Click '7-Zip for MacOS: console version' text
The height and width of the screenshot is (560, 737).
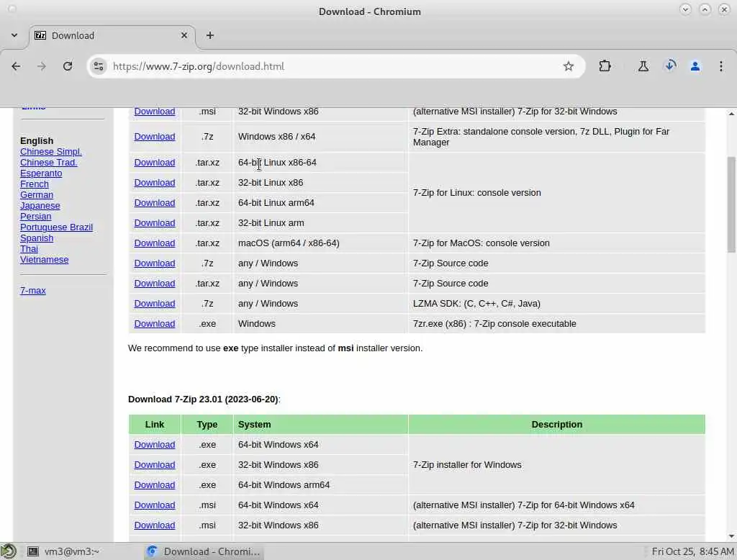[x=481, y=243]
